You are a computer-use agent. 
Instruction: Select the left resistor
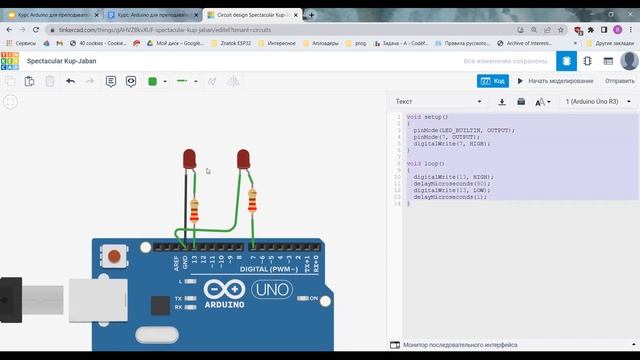194,210
